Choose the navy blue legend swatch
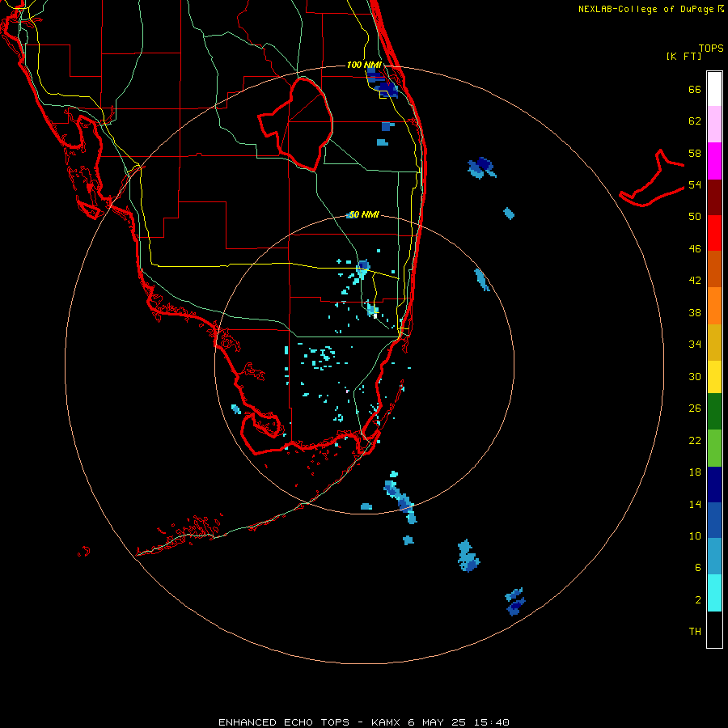The image size is (728, 728). [714, 485]
